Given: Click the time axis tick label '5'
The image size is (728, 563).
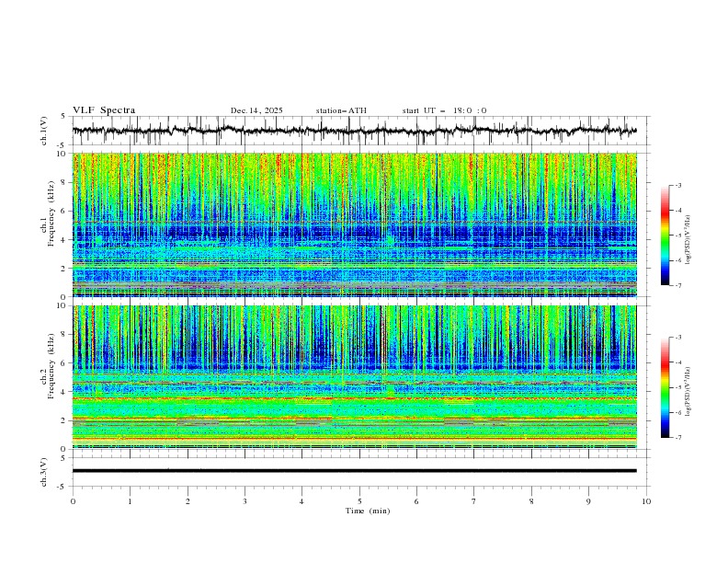Looking at the screenshot, I should click(x=359, y=501).
